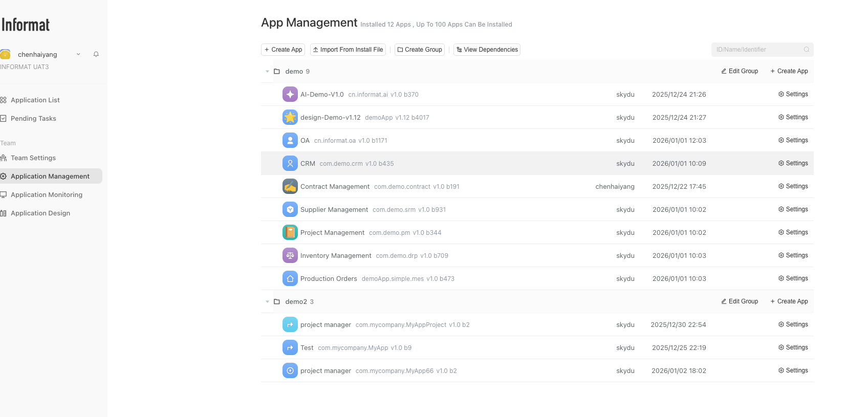
Task: Click the Contract Management app icon
Action: [x=290, y=186]
